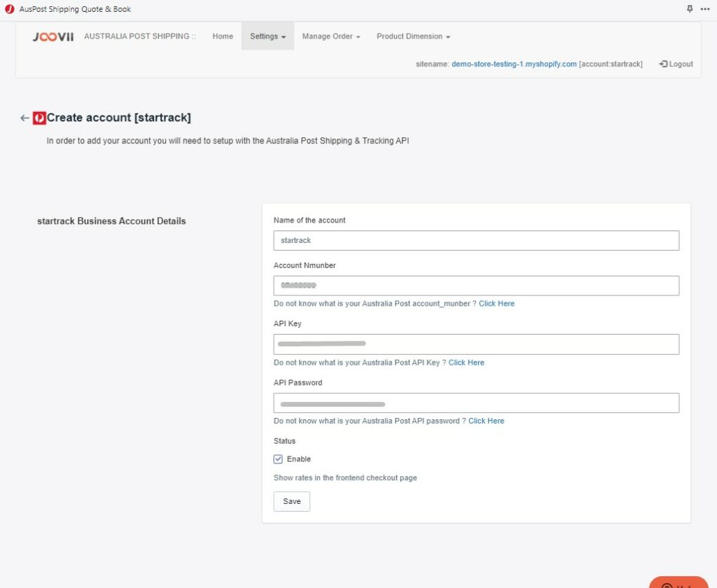Click the 'Create account [startrack]' heading
The height and width of the screenshot is (588, 717).
click(119, 118)
